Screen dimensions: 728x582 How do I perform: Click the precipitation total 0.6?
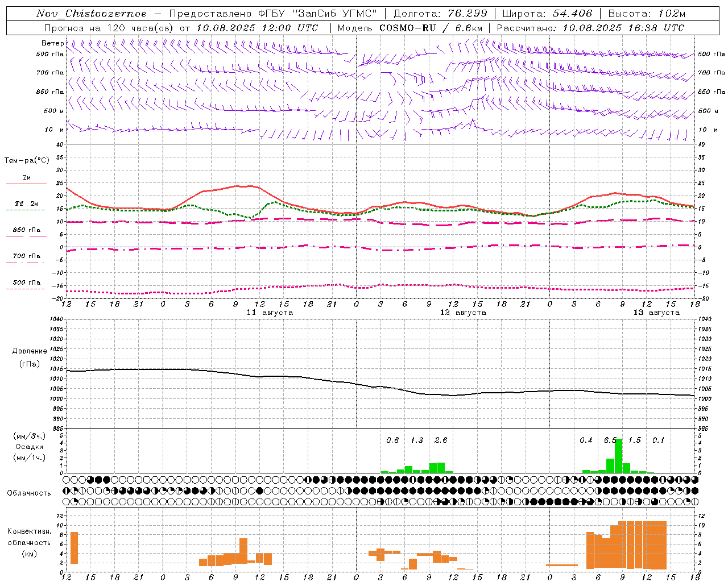392,440
